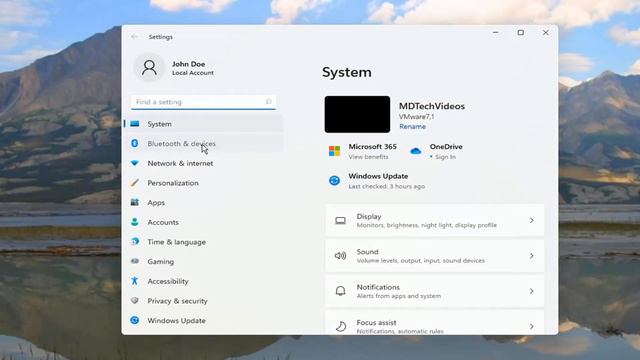Open the Sound settings card
This screenshot has height=360, width=640.
[434, 256]
